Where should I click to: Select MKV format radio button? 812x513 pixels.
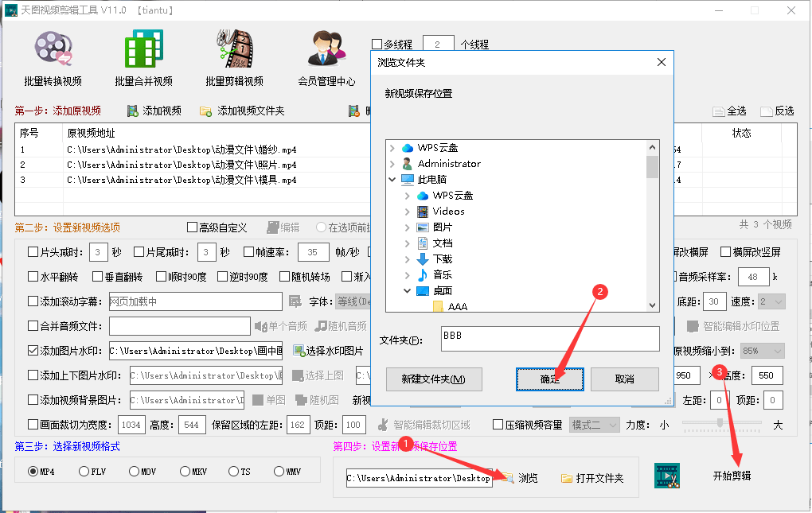click(x=185, y=471)
